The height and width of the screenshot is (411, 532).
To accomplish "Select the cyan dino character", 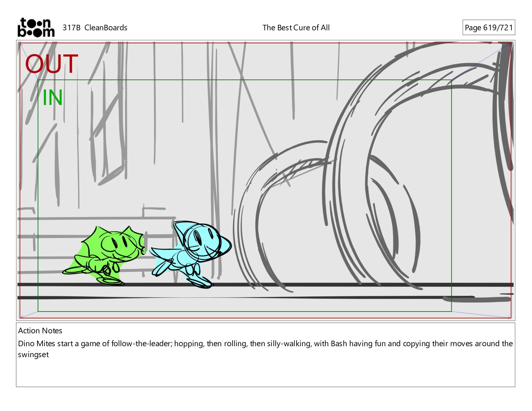I will pyautogui.click(x=190, y=254).
